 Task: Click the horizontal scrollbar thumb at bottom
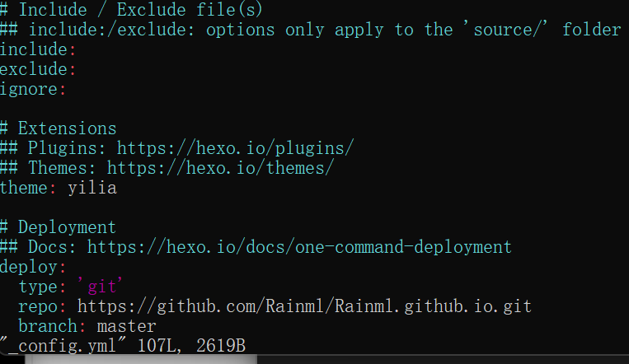(x=128, y=359)
